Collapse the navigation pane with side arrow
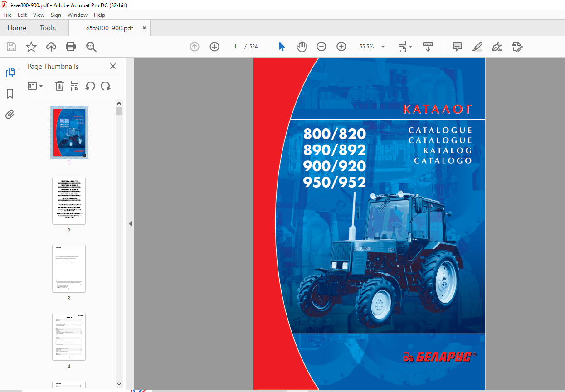This screenshot has width=565, height=392. (x=130, y=223)
